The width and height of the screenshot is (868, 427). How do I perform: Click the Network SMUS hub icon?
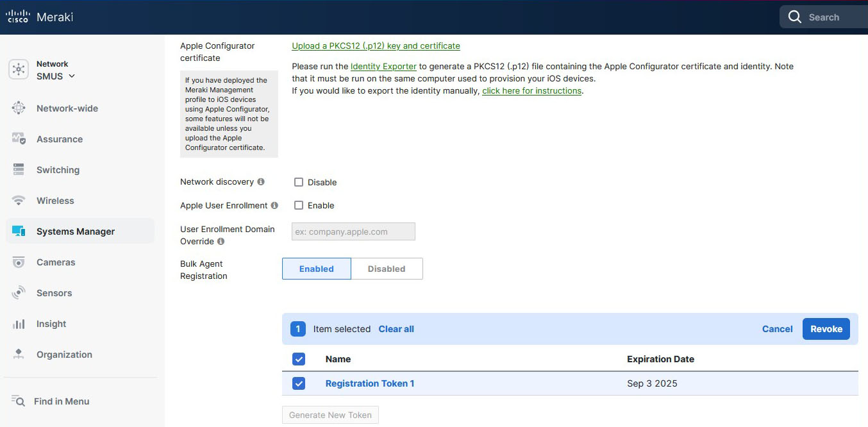19,70
